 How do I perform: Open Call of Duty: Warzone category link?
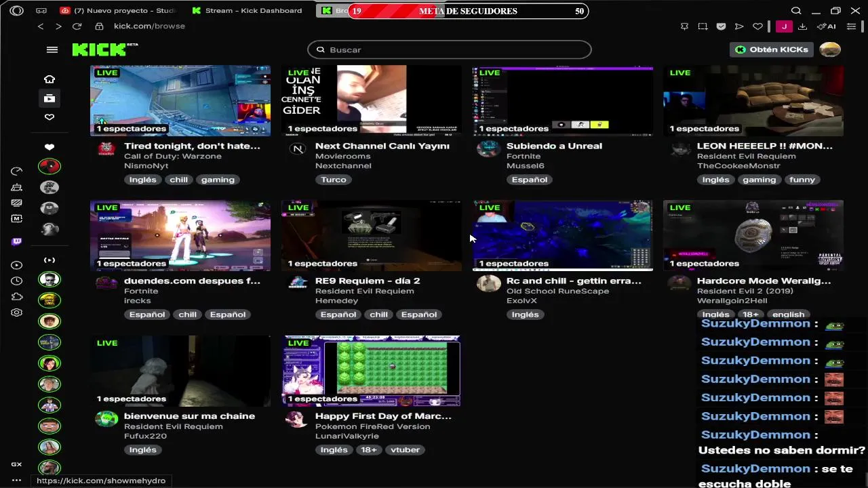[172, 156]
